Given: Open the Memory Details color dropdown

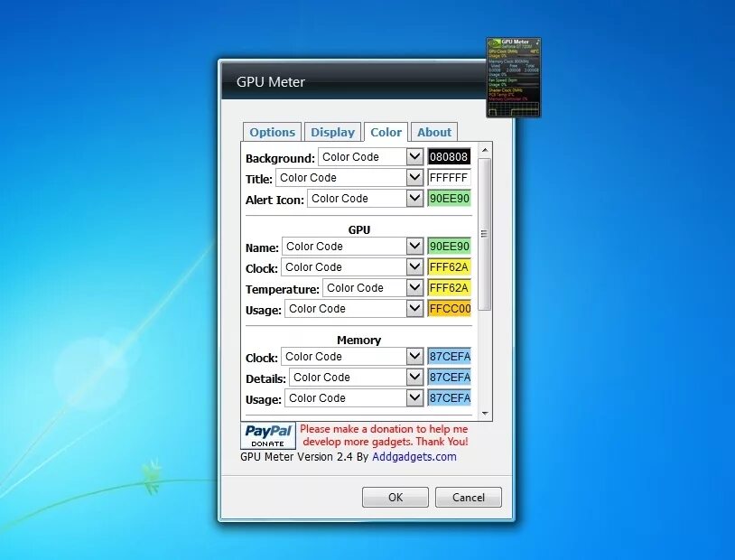Looking at the screenshot, I should tap(357, 377).
